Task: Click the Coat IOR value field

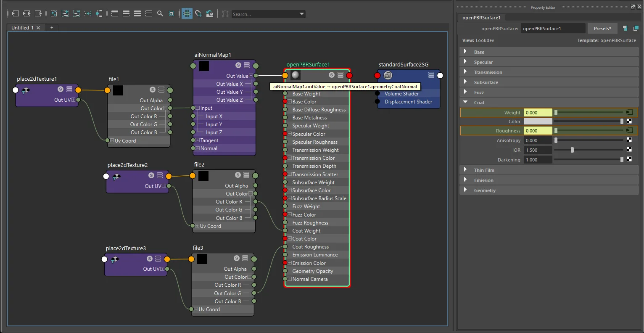Action: (x=538, y=150)
